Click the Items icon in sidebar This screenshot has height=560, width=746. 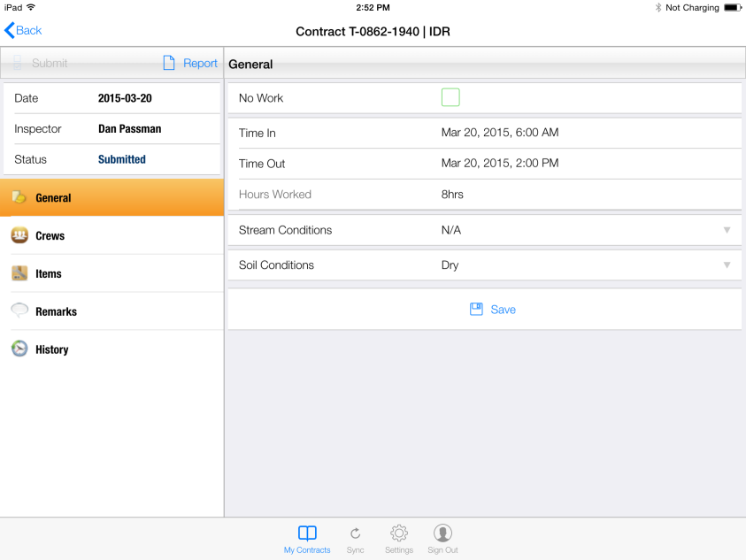(x=19, y=273)
